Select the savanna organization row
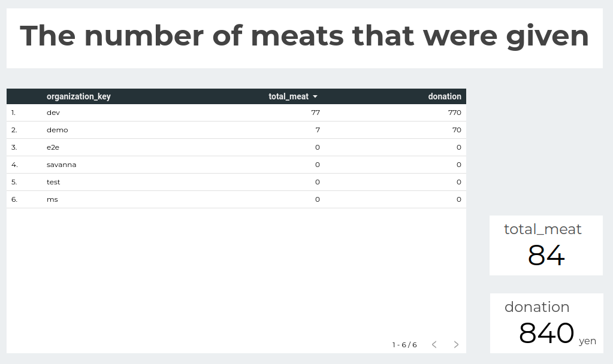This screenshot has height=364, width=613. 236,165
